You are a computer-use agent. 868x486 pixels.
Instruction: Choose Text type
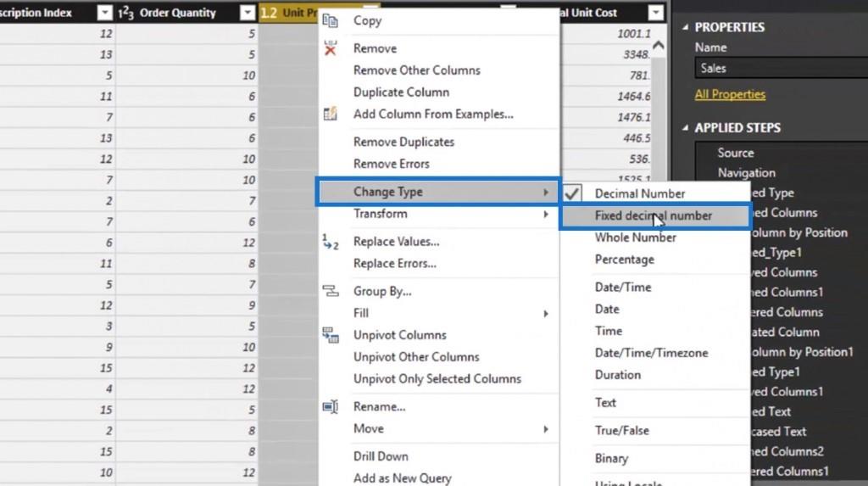point(605,402)
